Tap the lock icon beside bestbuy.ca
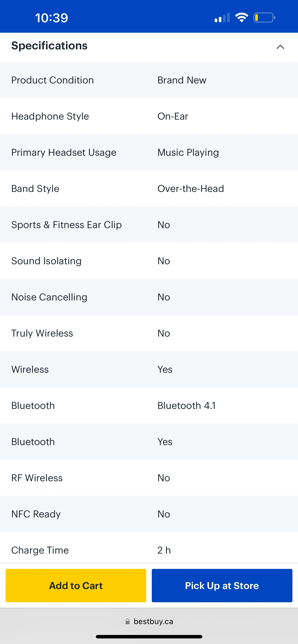This screenshot has height=644, width=298. 128,622
